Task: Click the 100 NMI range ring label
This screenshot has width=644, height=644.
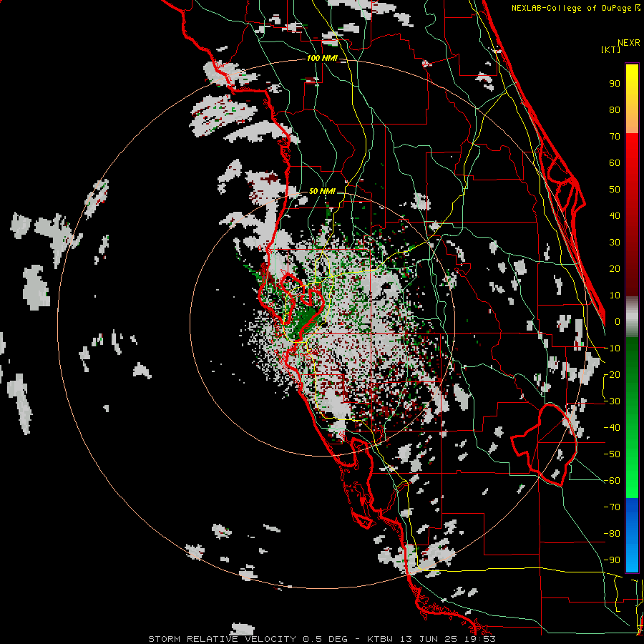Action: coord(322,59)
